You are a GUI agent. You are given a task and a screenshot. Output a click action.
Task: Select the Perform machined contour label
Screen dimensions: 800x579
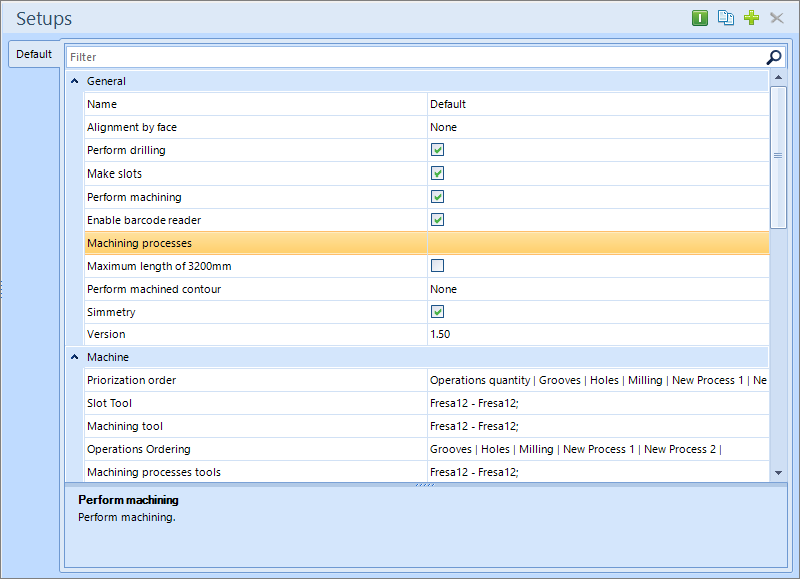click(154, 289)
